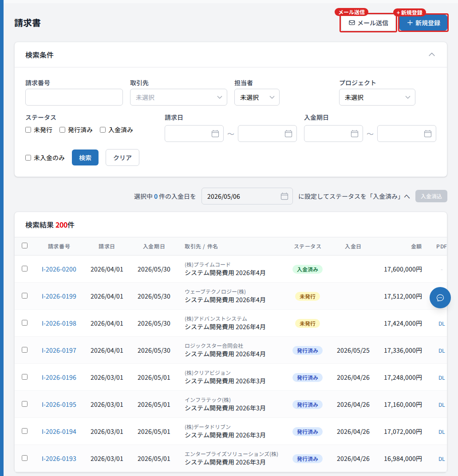Download PDF via DL for I-2026-0197
458x476 pixels.
(x=442, y=350)
